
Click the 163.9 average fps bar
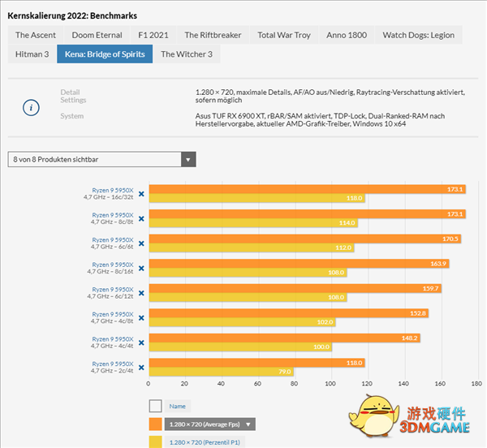299,264
